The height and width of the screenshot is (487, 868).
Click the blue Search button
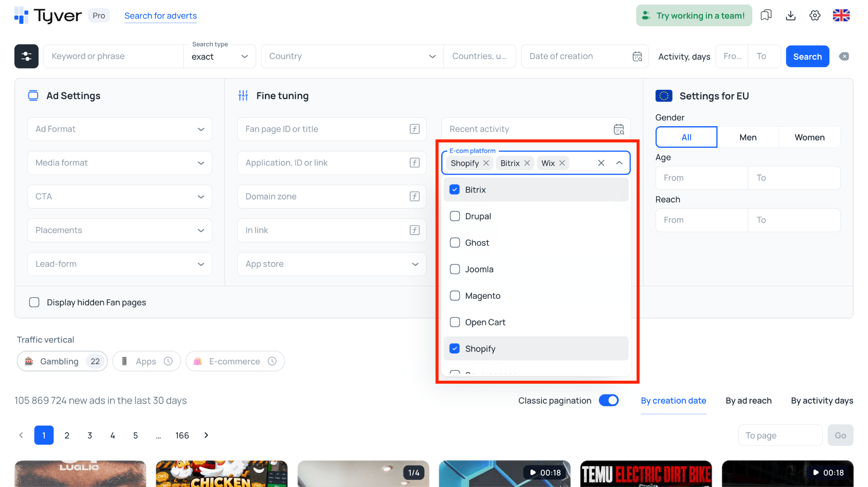(807, 56)
